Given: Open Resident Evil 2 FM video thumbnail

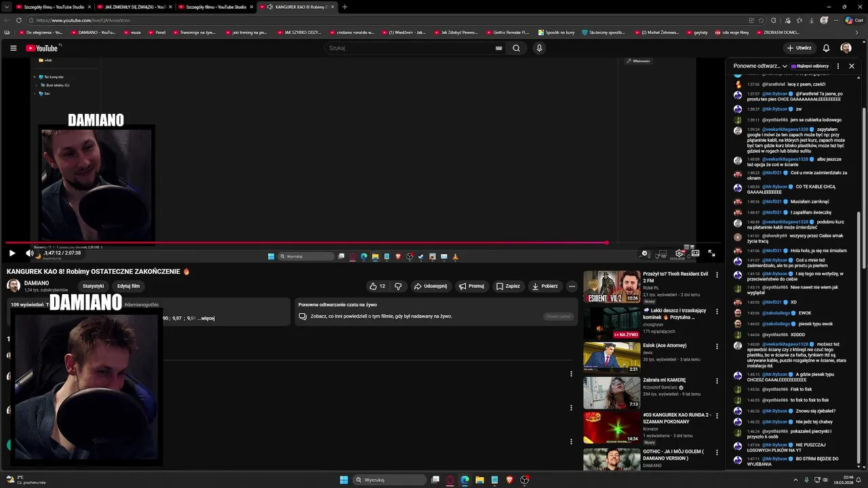Looking at the screenshot, I should tap(612, 287).
